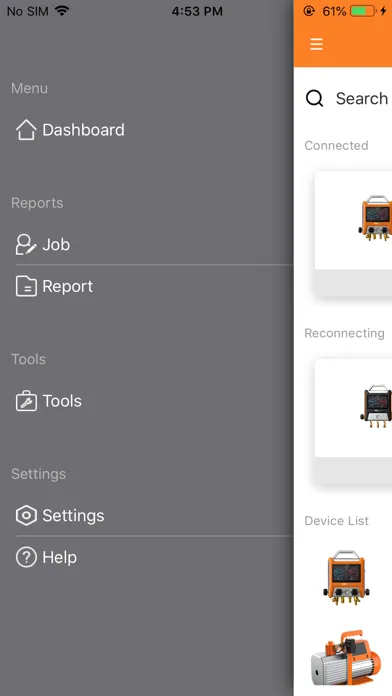
Task: Open the Dashboard menu item
Action: coord(154,130)
